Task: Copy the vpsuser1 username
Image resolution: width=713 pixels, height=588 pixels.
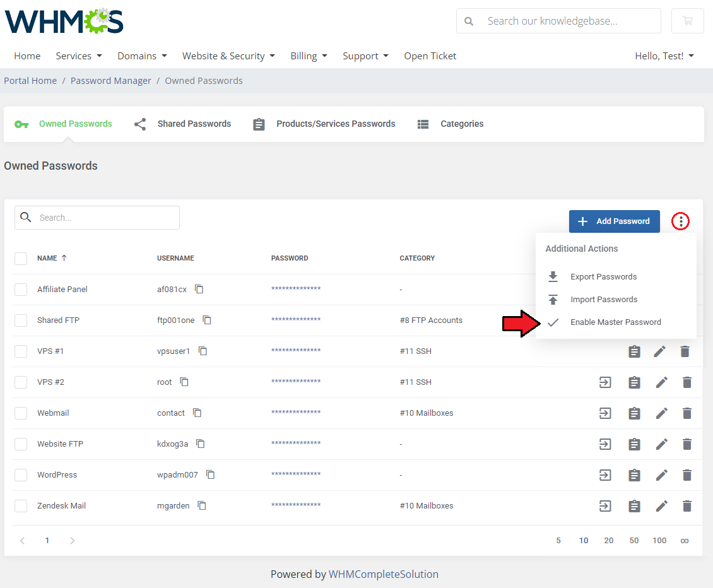Action: 203,351
